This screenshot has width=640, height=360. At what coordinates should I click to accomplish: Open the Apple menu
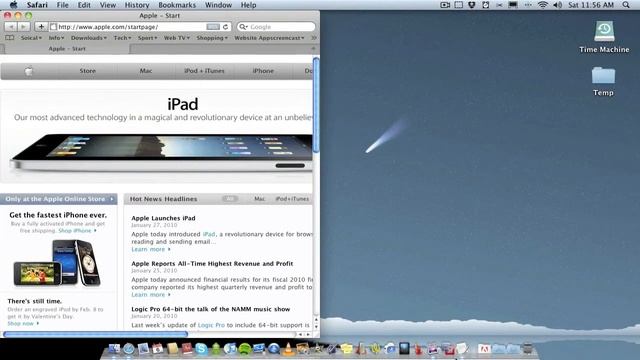[13, 5]
